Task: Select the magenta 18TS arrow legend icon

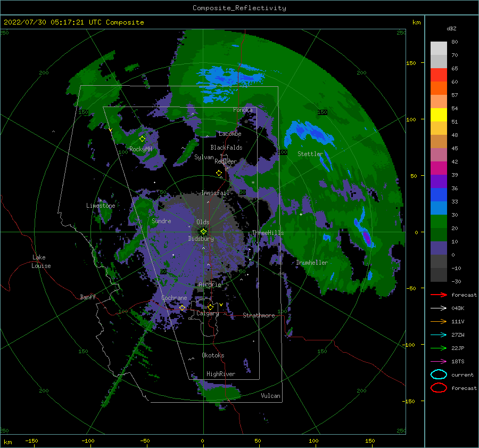Action: tap(439, 362)
